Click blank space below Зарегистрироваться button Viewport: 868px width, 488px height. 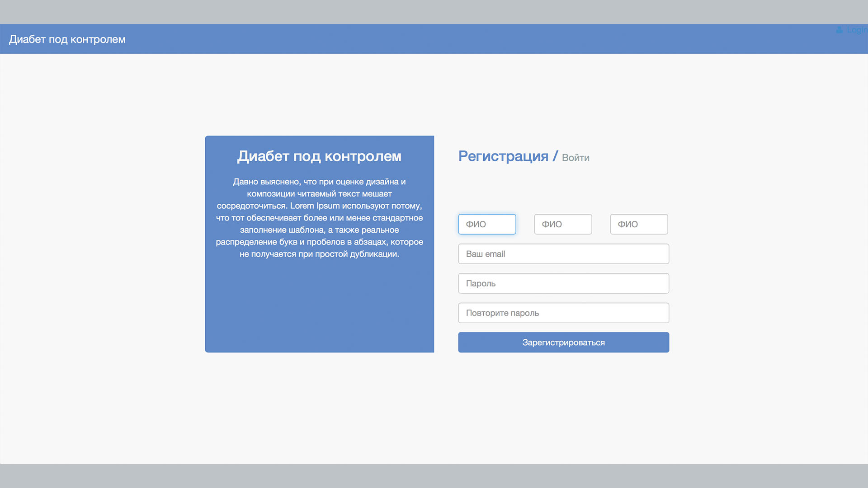[563, 398]
